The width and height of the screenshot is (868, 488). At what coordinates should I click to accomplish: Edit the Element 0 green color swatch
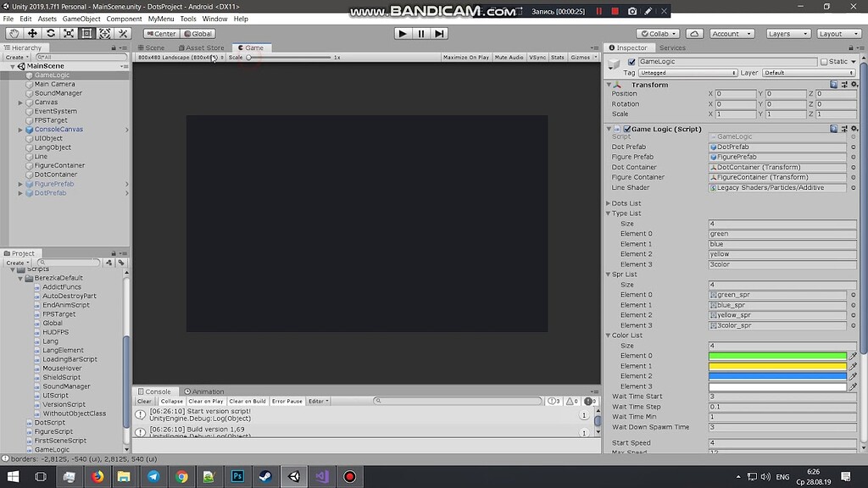coord(776,356)
